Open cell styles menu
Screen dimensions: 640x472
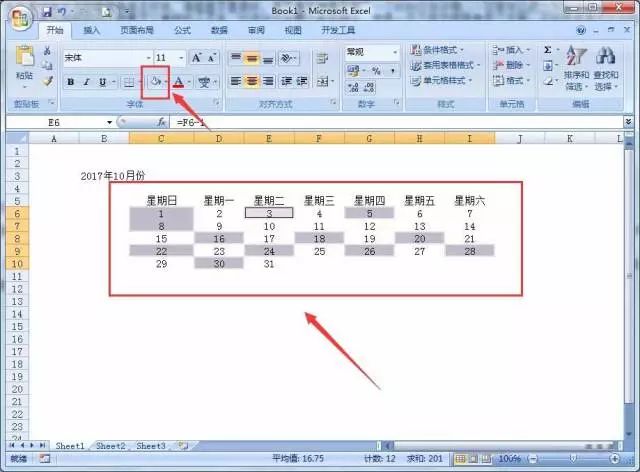coord(441,80)
